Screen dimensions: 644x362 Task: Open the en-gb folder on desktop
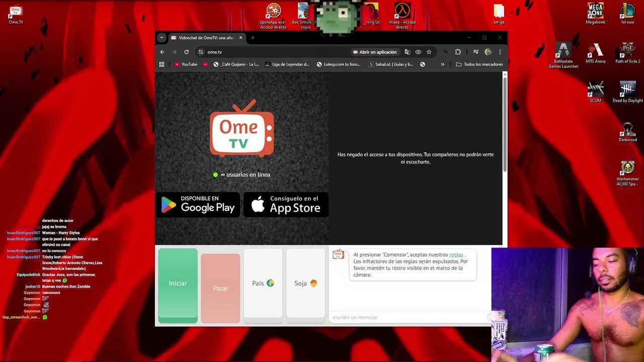(x=499, y=15)
